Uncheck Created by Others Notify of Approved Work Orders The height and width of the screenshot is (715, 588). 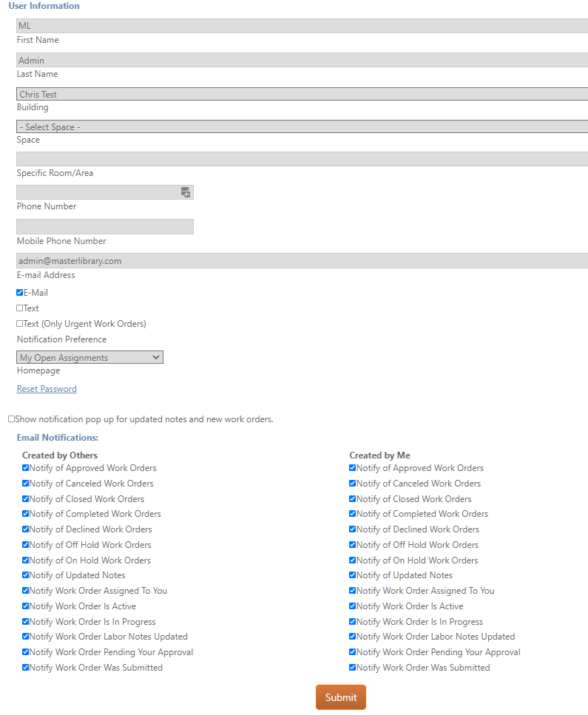(26, 468)
